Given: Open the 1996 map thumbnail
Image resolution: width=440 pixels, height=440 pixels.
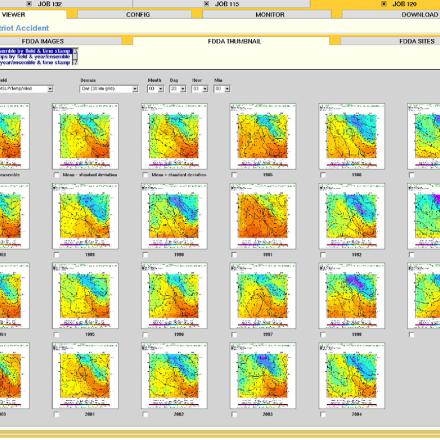Looking at the screenshot, I should [174, 296].
